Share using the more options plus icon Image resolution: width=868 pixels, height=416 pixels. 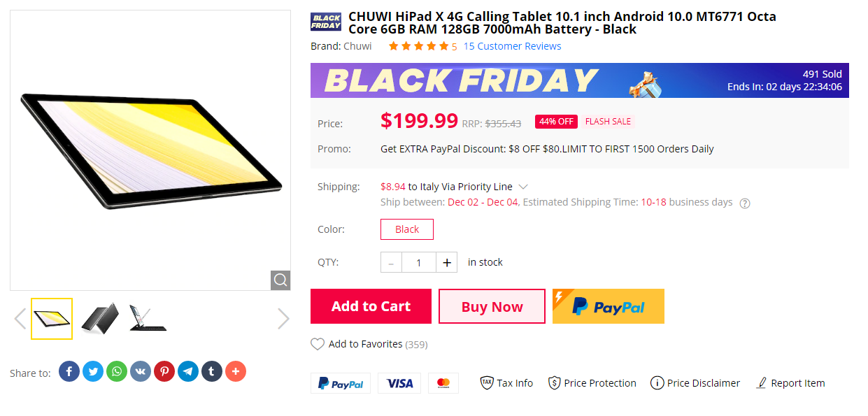pos(236,371)
